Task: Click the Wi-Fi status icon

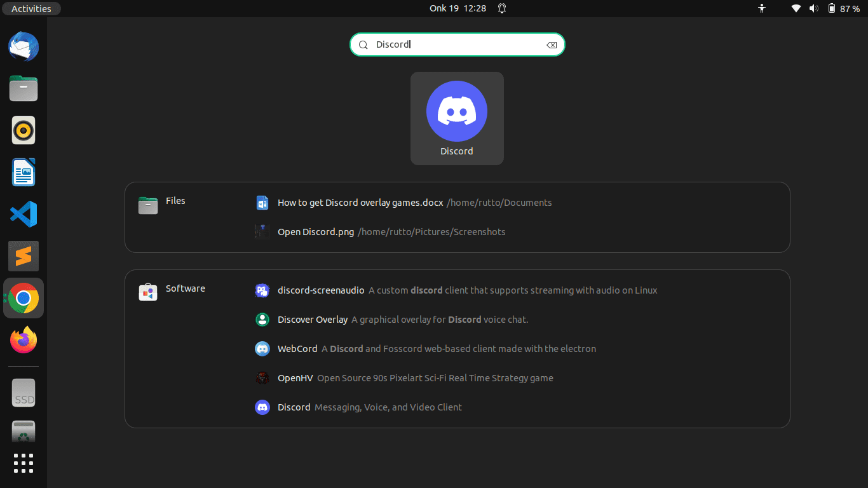Action: (796, 8)
